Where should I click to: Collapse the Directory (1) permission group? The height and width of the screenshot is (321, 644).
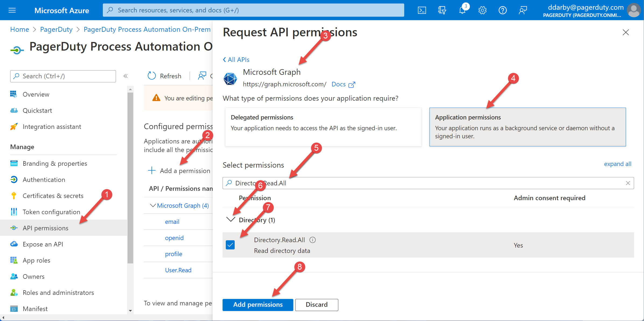tap(231, 220)
